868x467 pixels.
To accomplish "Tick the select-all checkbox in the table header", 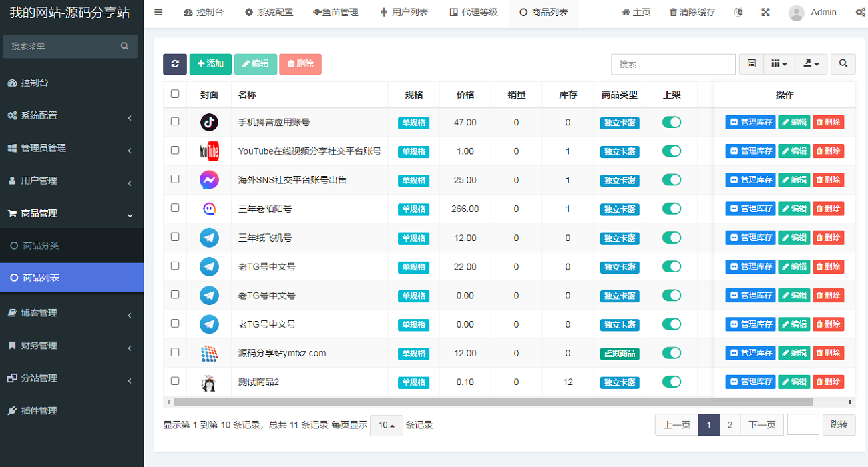I will tap(175, 94).
